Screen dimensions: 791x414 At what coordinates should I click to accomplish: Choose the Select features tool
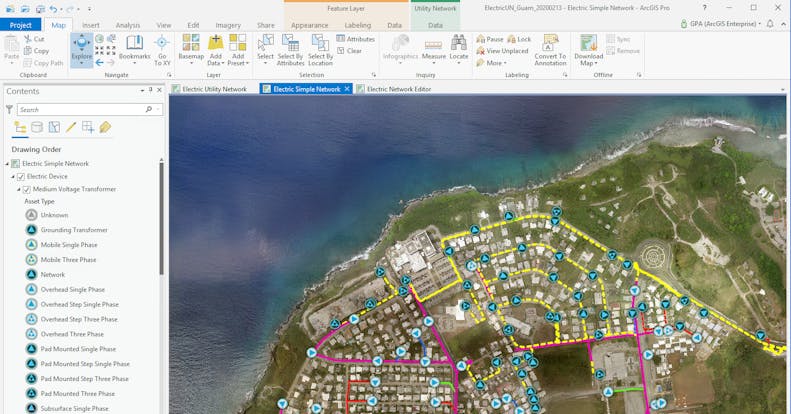[x=265, y=47]
